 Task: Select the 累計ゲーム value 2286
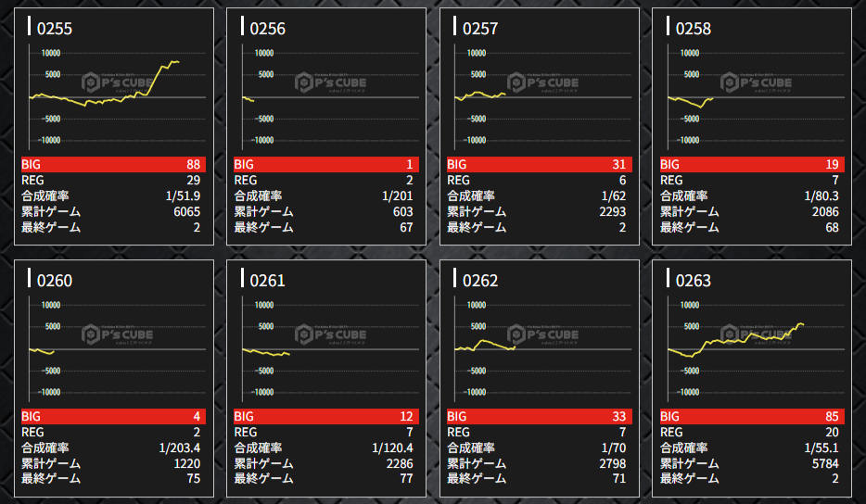click(x=394, y=463)
